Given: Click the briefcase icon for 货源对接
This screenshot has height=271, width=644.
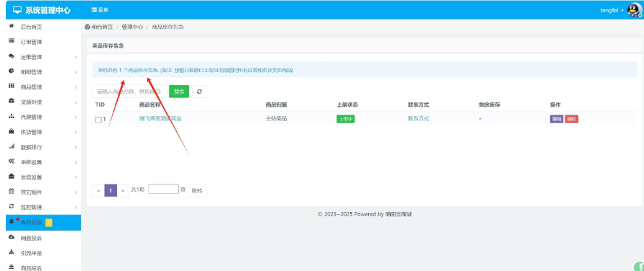Looking at the screenshot, I should [x=12, y=102].
